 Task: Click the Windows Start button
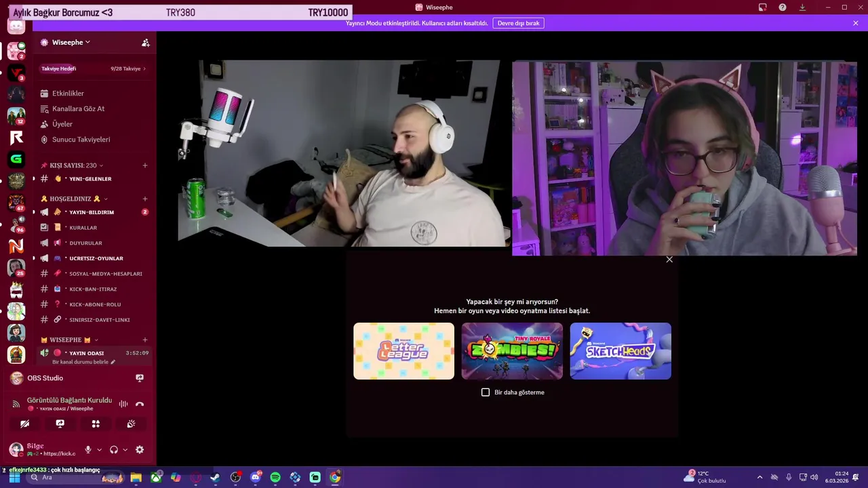pyautogui.click(x=14, y=477)
